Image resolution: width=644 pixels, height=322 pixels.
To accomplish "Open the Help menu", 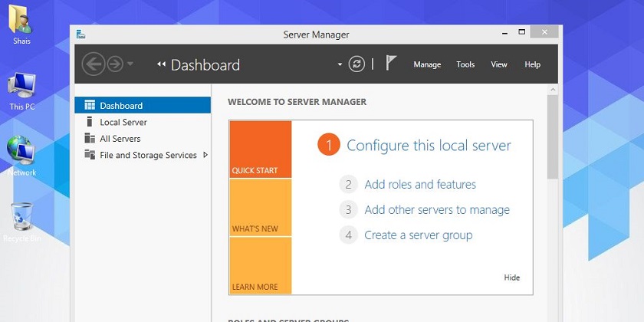I will pos(532,64).
